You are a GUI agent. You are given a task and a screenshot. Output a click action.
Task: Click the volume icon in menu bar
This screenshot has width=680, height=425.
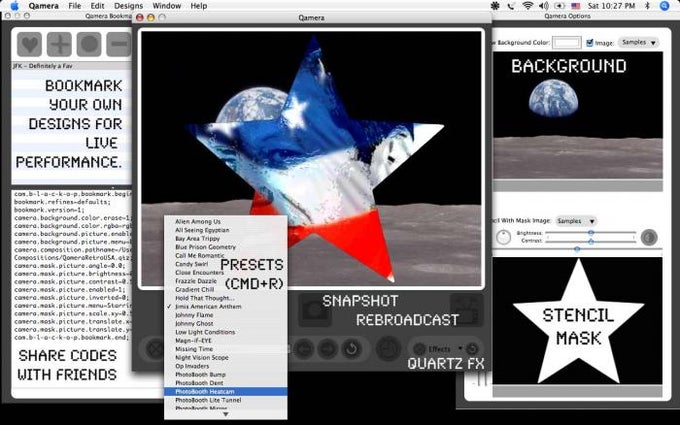click(543, 6)
